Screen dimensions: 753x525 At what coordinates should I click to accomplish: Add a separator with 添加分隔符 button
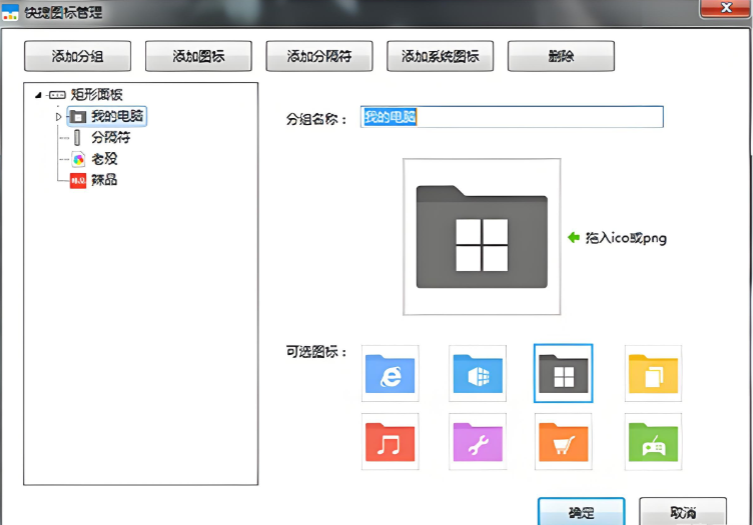[x=319, y=56]
